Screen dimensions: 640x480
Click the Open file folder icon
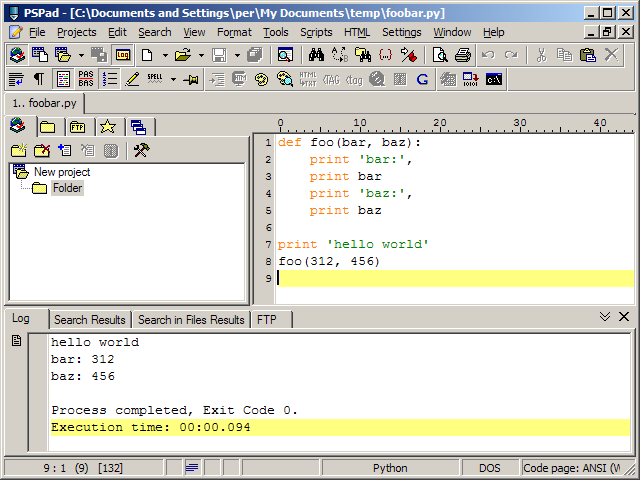(182, 55)
